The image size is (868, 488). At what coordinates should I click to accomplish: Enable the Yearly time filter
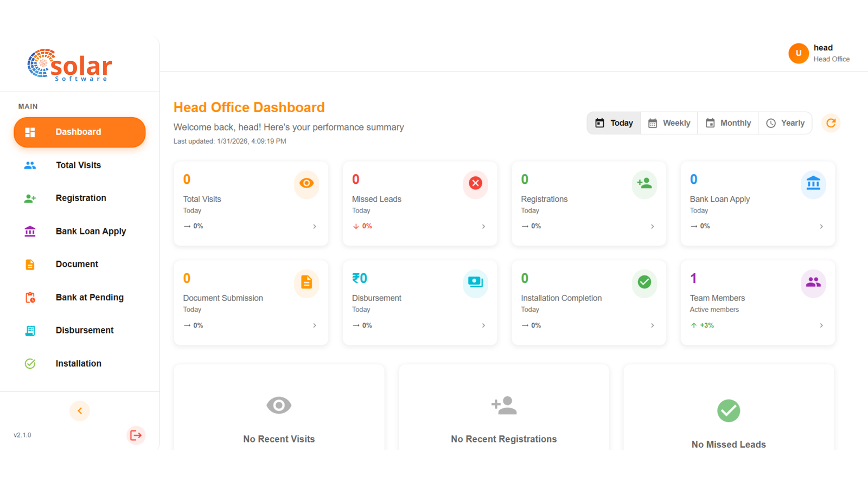tap(785, 123)
